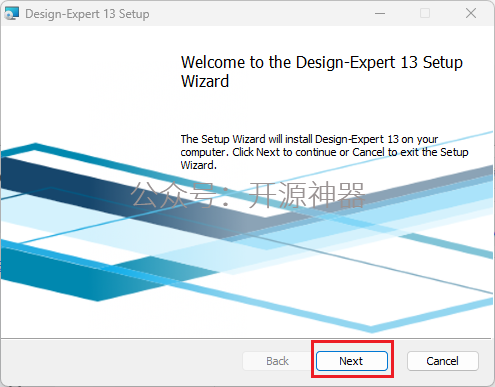Screen dimensions: 495x387
Task: Click the 'The Setup Wizard will install' paragraph
Action: point(324,152)
